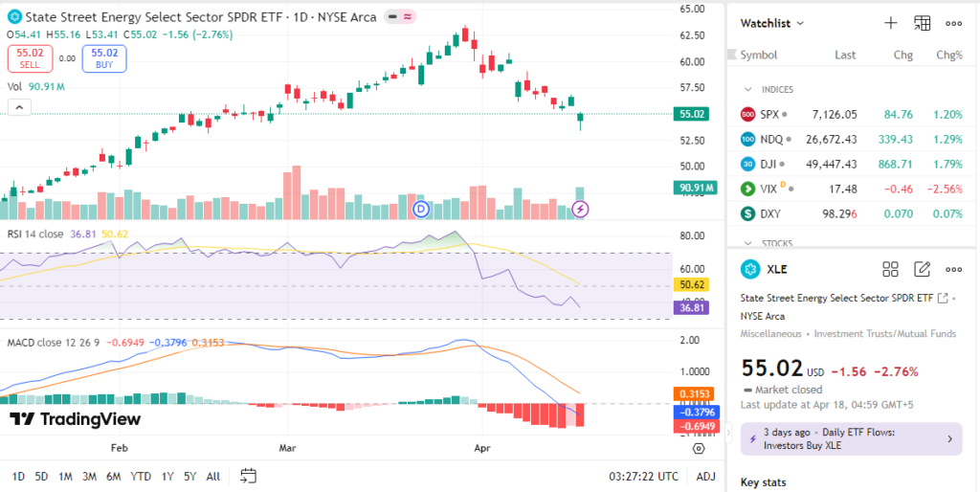Image resolution: width=980 pixels, height=492 pixels.
Task: Click the 55.02 SELL button
Action: coord(30,58)
